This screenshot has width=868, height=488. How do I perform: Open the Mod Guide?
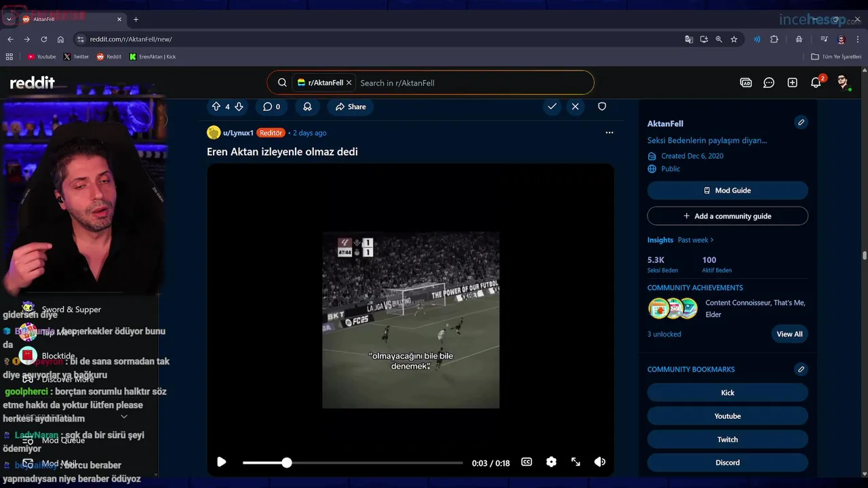pyautogui.click(x=728, y=190)
